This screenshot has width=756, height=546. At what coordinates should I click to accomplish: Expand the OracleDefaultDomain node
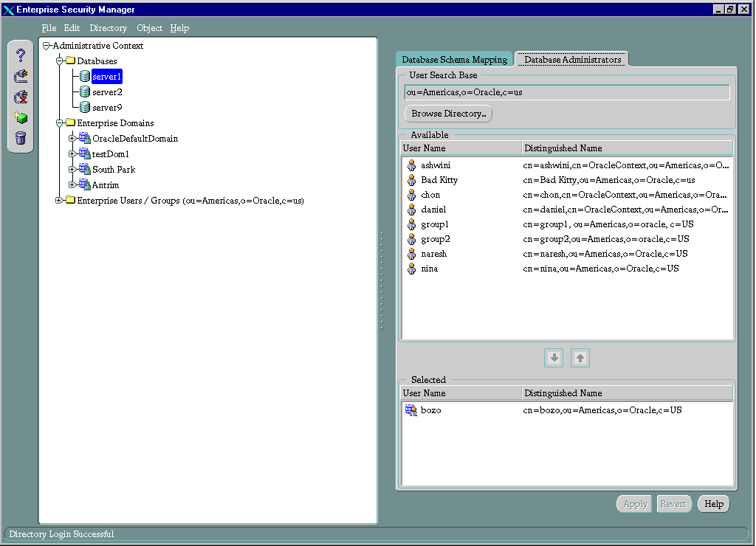pyautogui.click(x=72, y=138)
